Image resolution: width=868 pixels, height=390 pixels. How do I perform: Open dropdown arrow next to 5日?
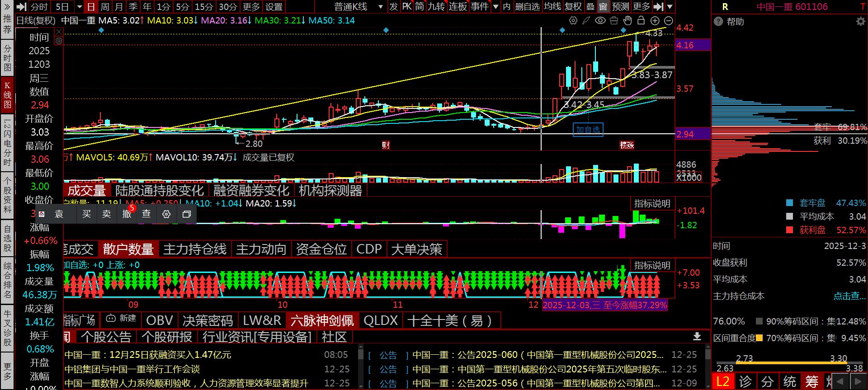[80, 7]
